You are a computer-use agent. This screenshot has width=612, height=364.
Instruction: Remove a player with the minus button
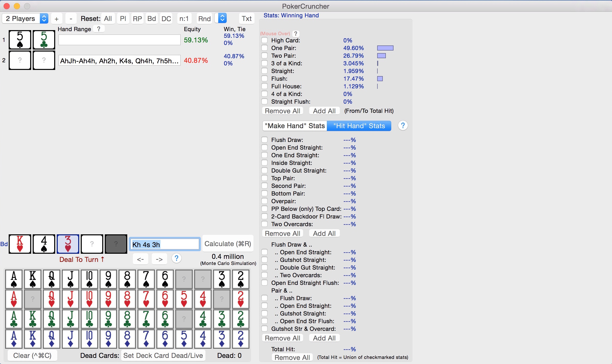pos(71,19)
